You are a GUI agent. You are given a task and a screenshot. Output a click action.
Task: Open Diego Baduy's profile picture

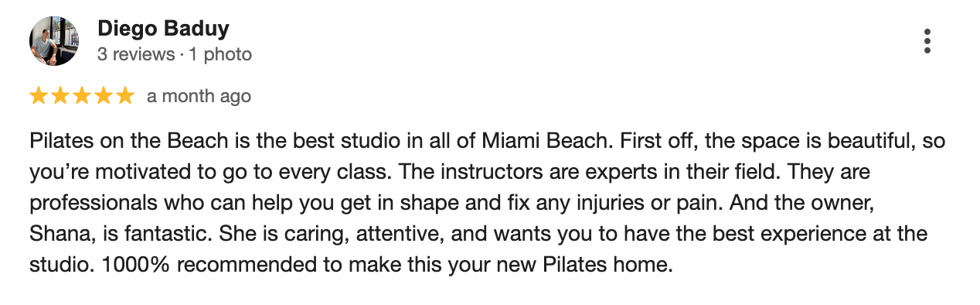pos(54,41)
